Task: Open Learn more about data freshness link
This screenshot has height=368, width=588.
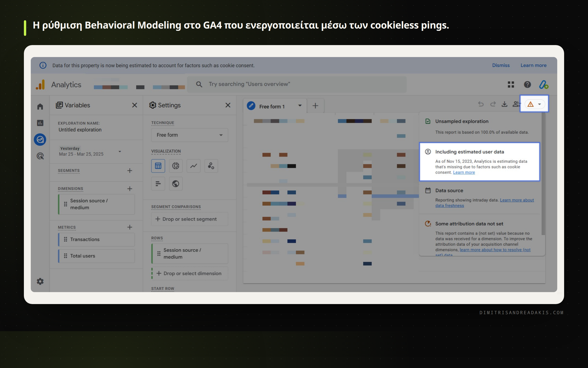Action: coord(484,203)
